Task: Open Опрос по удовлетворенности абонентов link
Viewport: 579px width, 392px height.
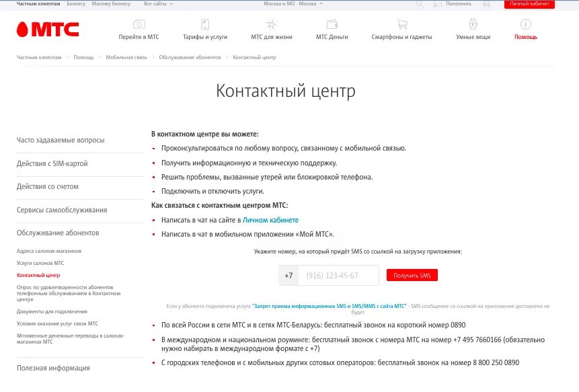Action: (69, 293)
